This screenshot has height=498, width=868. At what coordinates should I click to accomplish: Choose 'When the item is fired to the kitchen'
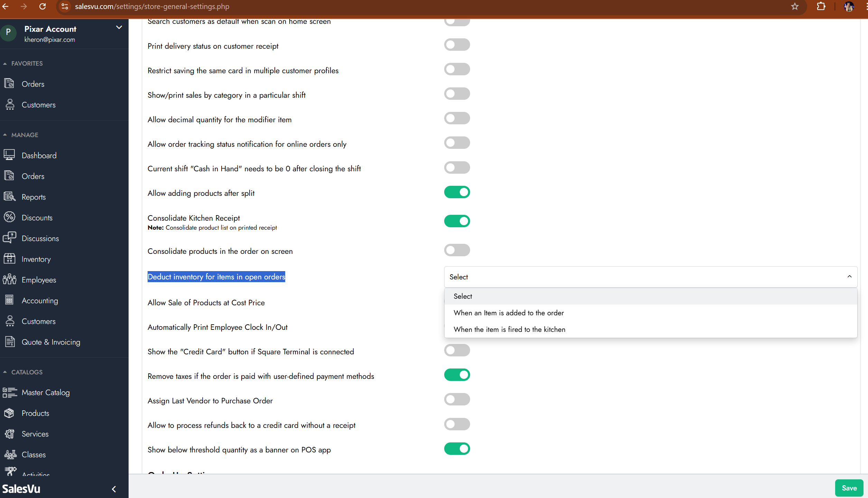tap(651, 329)
